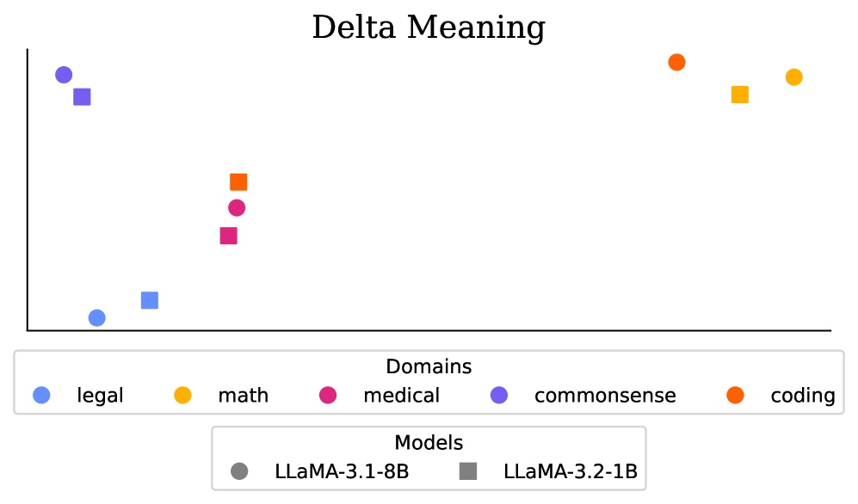
Task: Click the purple commonsense legend marker
Action: click(x=499, y=396)
